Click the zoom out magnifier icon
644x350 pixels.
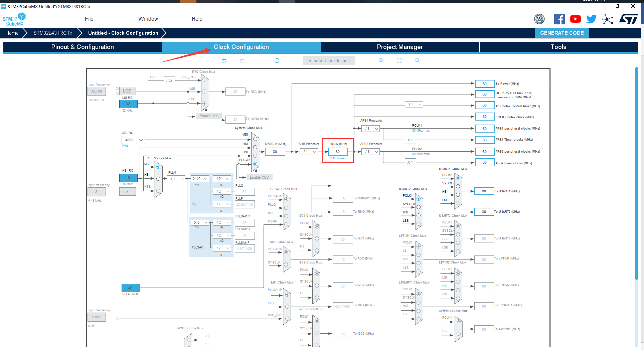pyautogui.click(x=417, y=60)
